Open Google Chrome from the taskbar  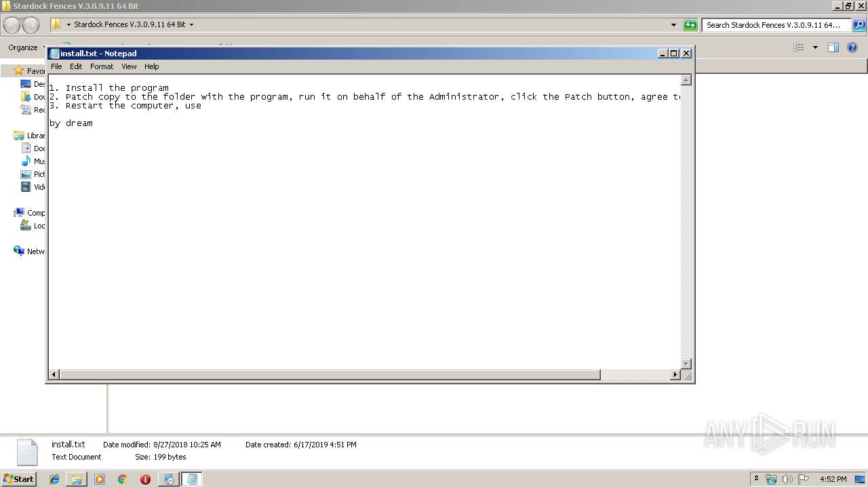click(x=122, y=479)
